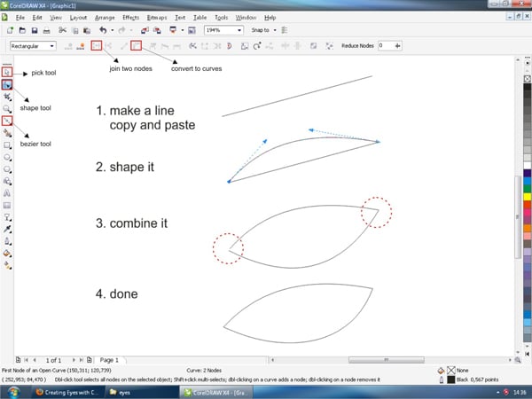Click the Join Two Nodes icon
This screenshot has width=532, height=399.
pos(97,44)
